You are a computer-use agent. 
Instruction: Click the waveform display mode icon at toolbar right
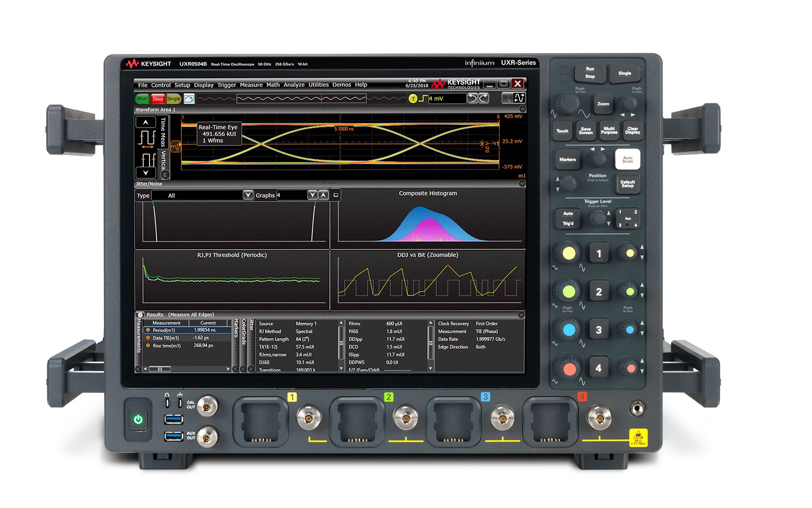point(519,98)
